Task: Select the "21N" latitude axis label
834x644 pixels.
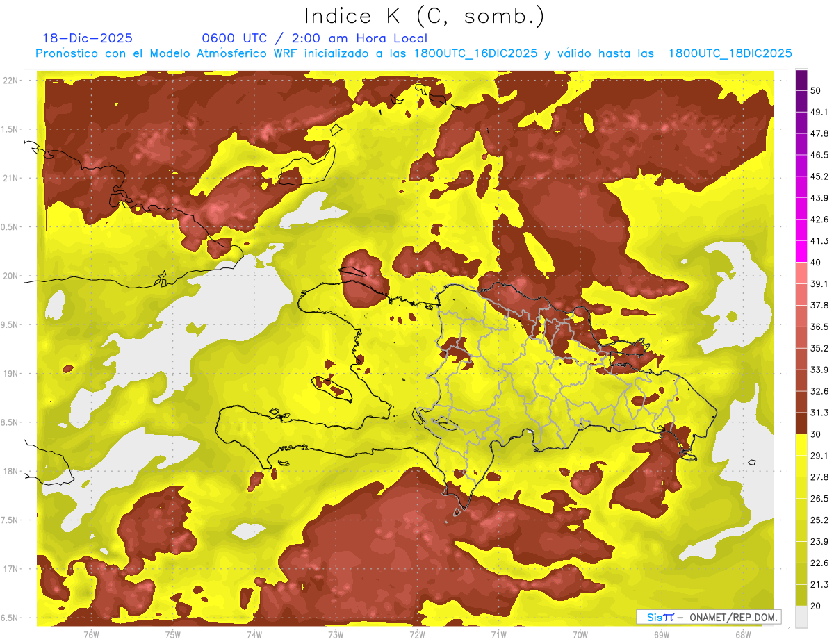Action: pyautogui.click(x=11, y=178)
